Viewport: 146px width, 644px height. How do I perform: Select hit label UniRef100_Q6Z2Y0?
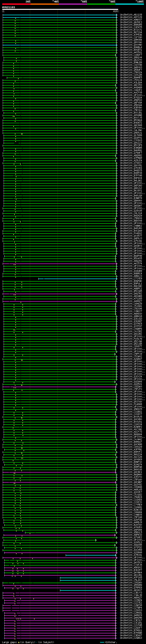[131, 60]
